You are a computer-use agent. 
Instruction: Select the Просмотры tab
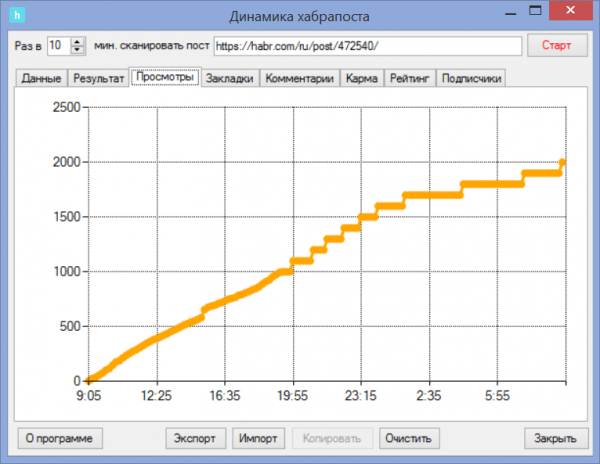pos(165,77)
